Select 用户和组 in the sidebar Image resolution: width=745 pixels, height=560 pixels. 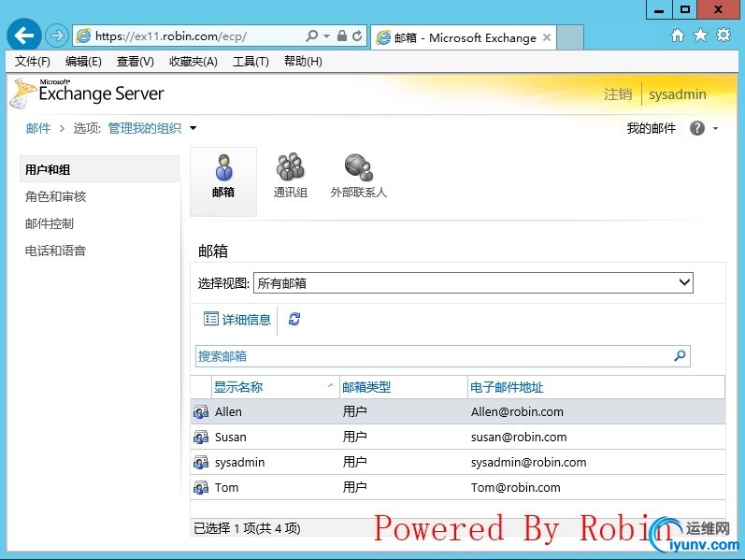click(x=99, y=169)
